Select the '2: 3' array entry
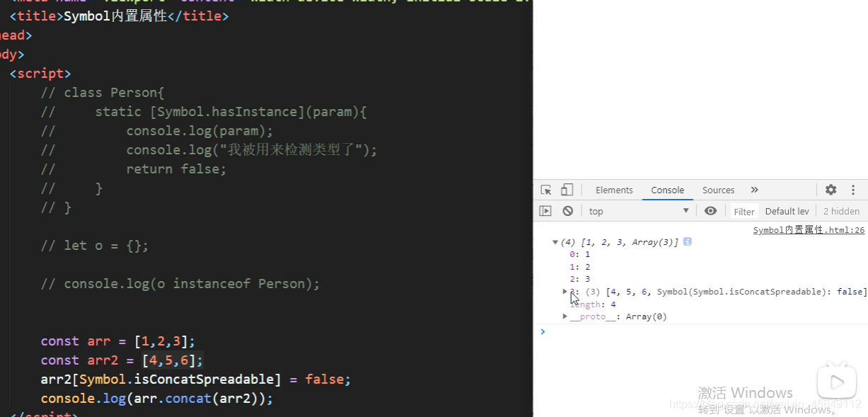 pyautogui.click(x=579, y=279)
